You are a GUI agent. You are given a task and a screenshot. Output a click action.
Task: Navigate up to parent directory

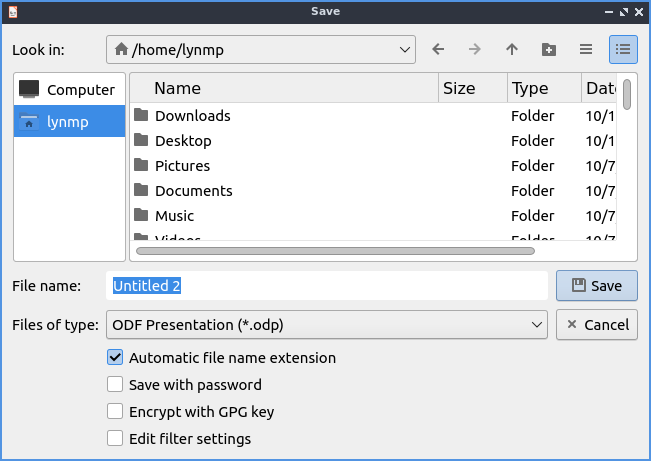pyautogui.click(x=512, y=49)
